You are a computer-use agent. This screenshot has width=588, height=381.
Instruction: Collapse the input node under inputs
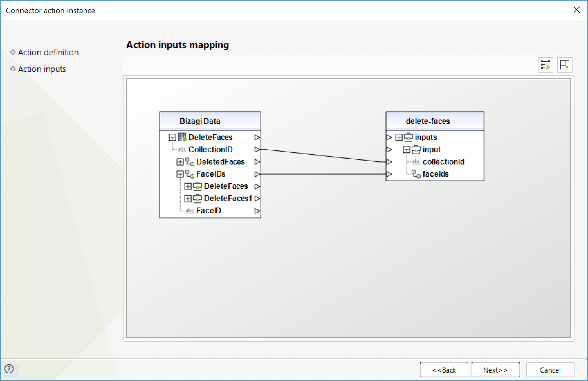[x=407, y=150]
